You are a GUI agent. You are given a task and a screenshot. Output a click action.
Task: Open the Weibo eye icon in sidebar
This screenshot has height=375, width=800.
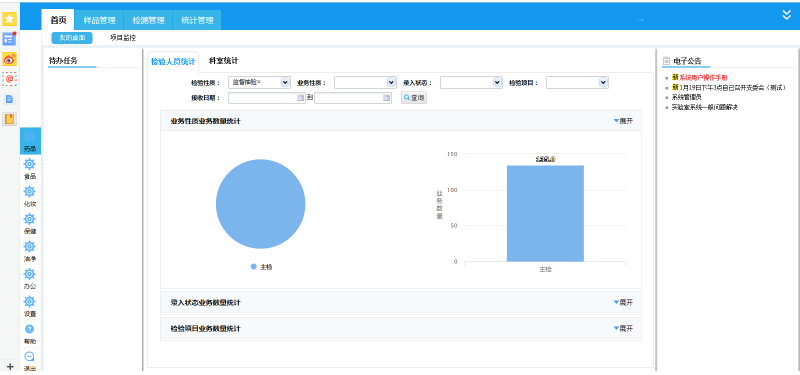[9, 59]
